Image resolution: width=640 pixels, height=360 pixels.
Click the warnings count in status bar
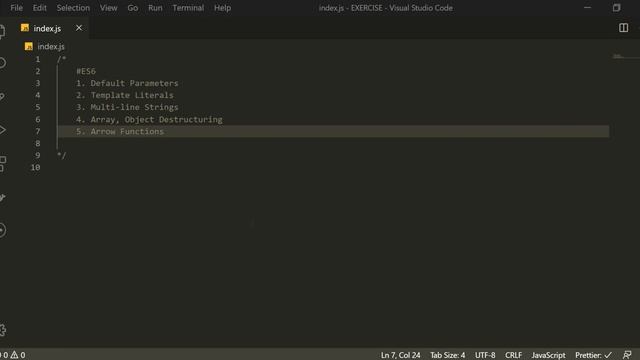coord(18,355)
